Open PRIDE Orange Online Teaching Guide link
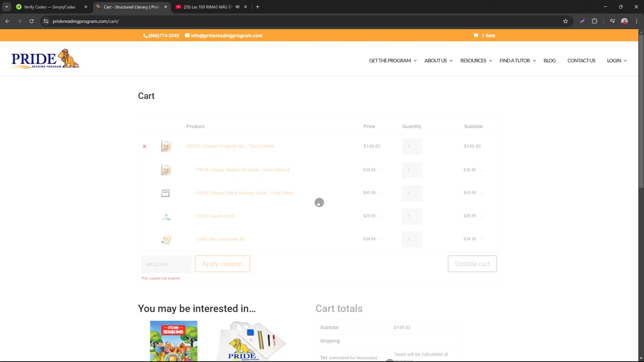 pos(245,193)
